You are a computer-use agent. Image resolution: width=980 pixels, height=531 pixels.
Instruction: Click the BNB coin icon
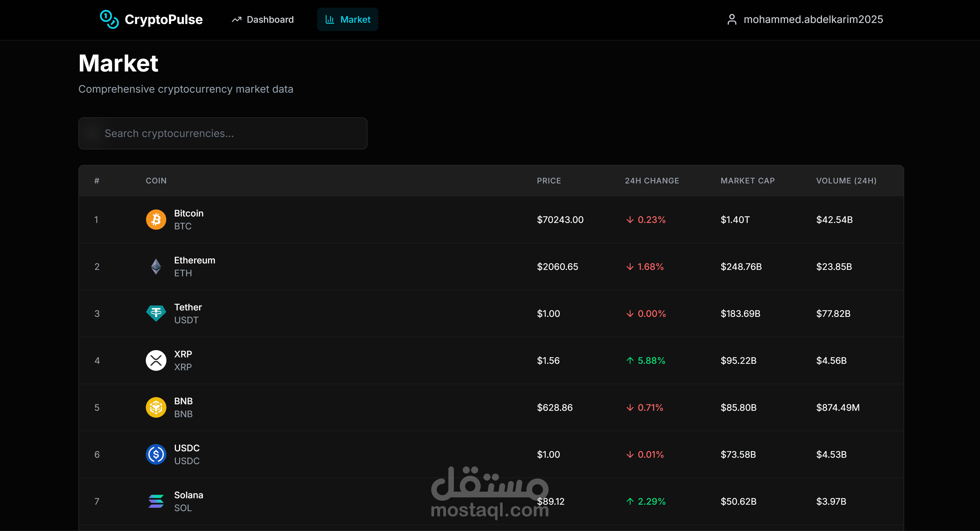click(156, 407)
